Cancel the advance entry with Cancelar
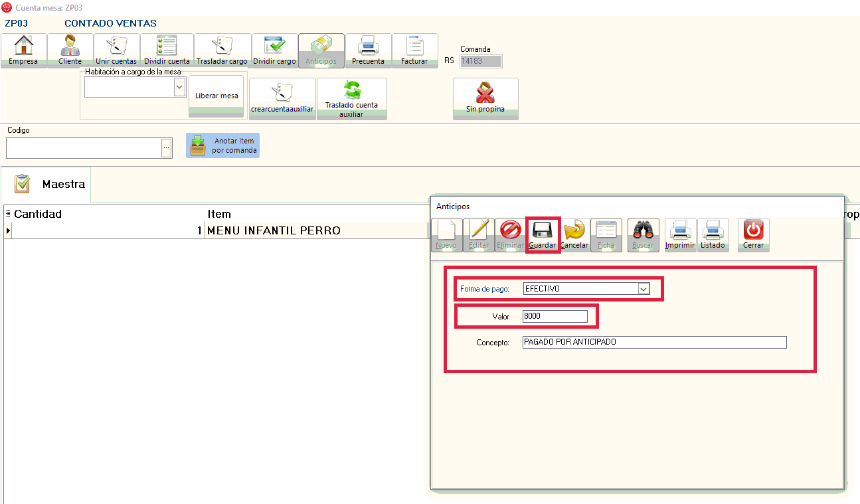 pyautogui.click(x=574, y=234)
